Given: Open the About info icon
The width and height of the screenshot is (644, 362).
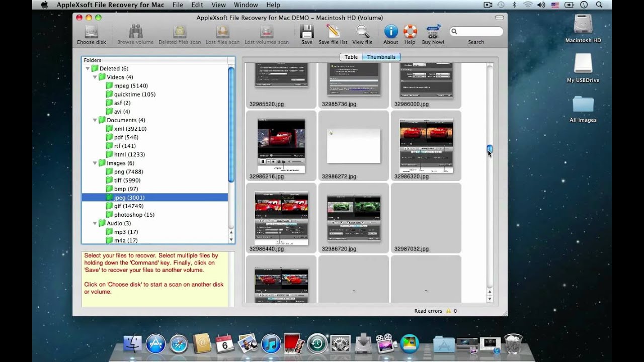Looking at the screenshot, I should point(391,32).
